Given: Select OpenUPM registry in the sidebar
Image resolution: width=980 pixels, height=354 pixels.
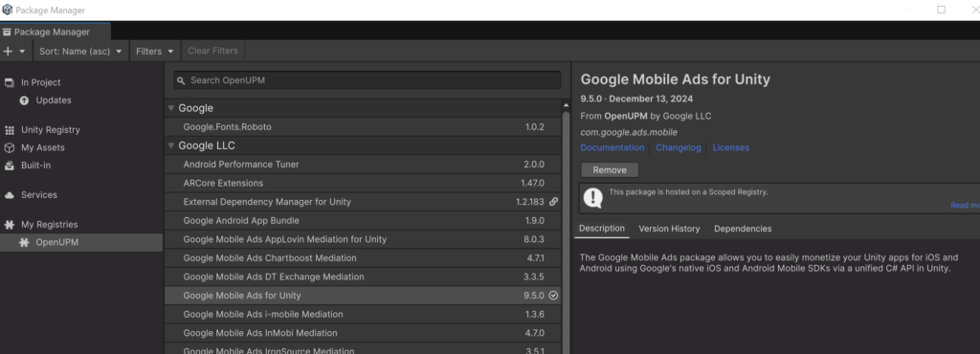Looking at the screenshot, I should [81, 242].
